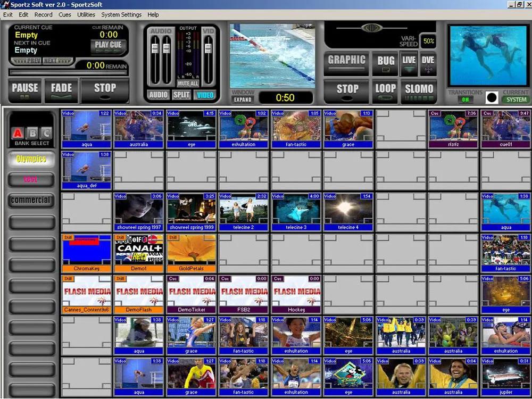The image size is (532, 399).
Task: Toggle the LOOP playback mode
Action: coord(385,90)
